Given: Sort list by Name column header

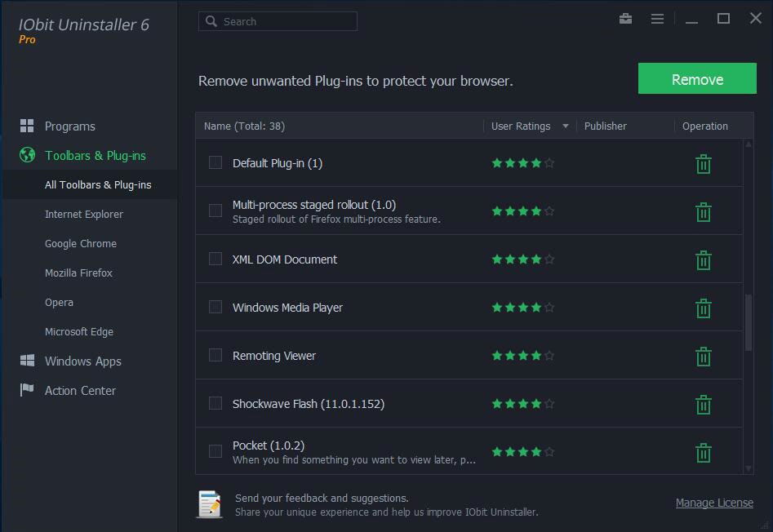Looking at the screenshot, I should (x=244, y=126).
